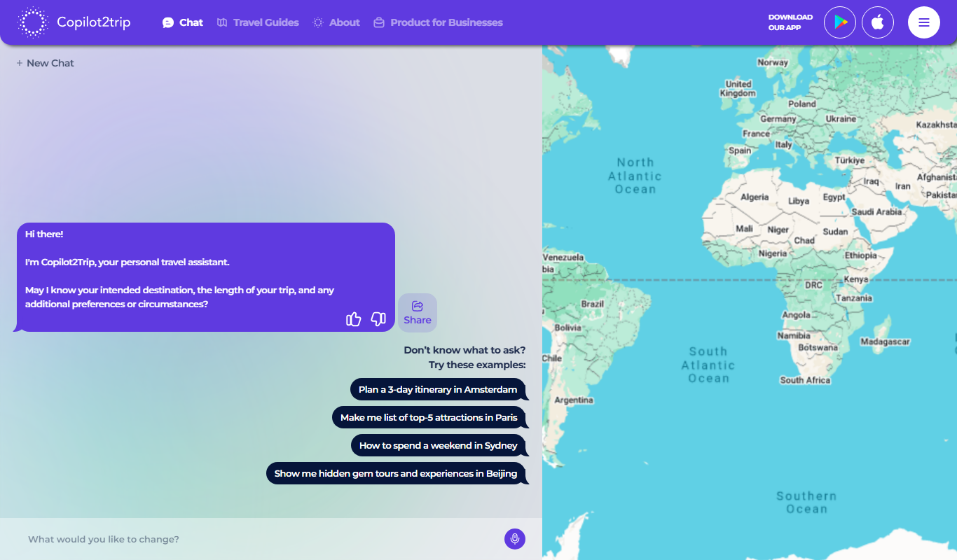
Task: Click South Africa on the map
Action: point(805,380)
